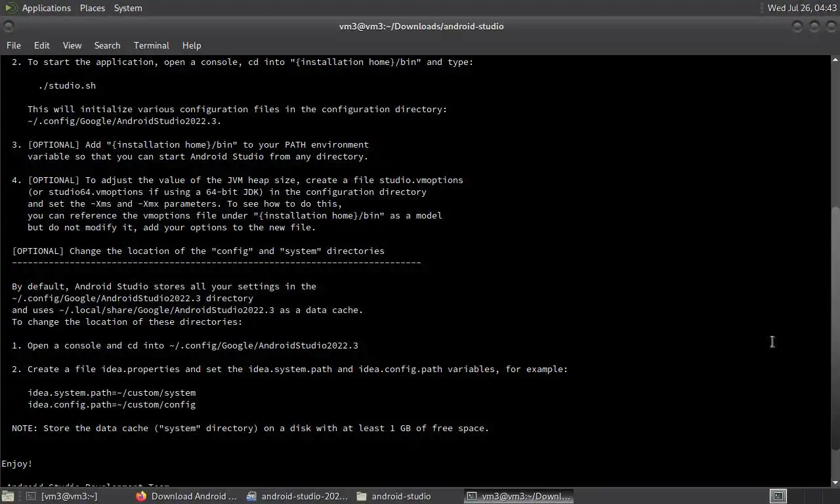This screenshot has height=504, width=840.
Task: Switch to the android-studio folder taskbar item
Action: point(408,496)
